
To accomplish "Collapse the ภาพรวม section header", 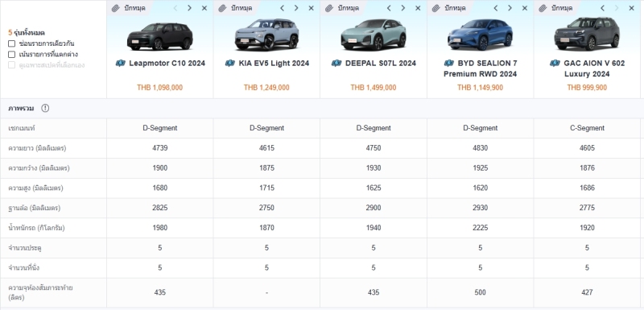I will (x=321, y=108).
